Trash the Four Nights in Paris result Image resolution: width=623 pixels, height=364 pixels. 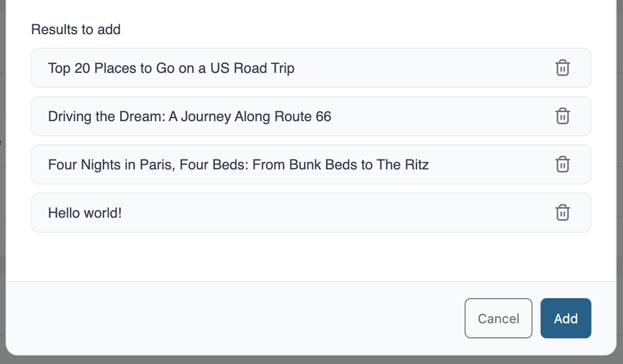(562, 164)
